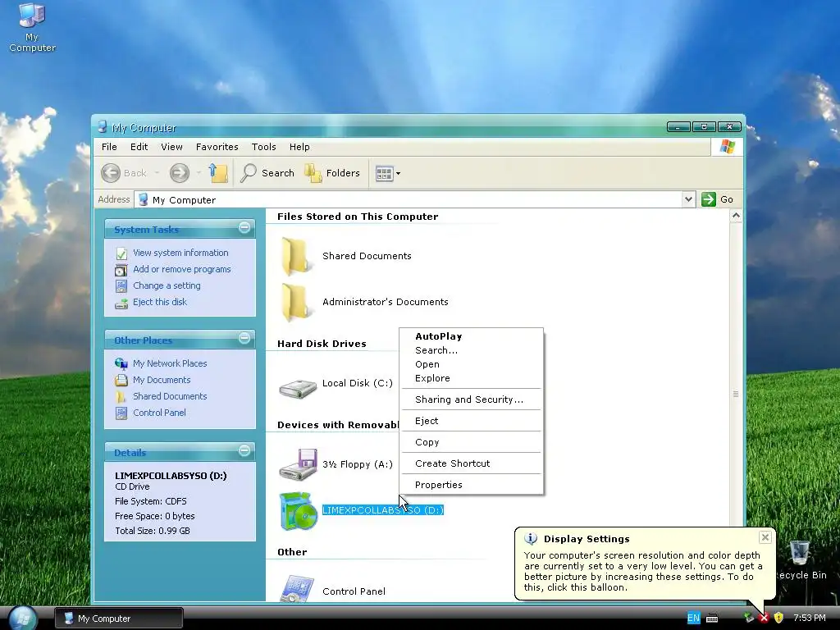Open the My Computer desktop icon

click(32, 27)
